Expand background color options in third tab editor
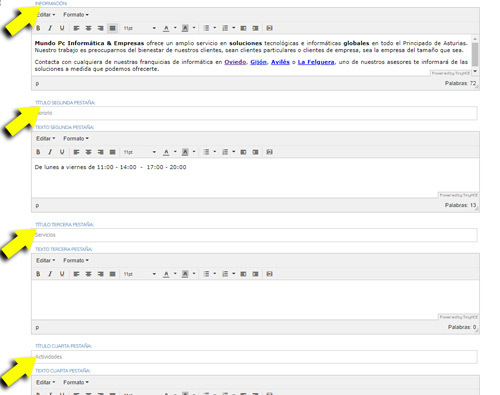Viewport: 500px width, 395px height. coord(194,274)
